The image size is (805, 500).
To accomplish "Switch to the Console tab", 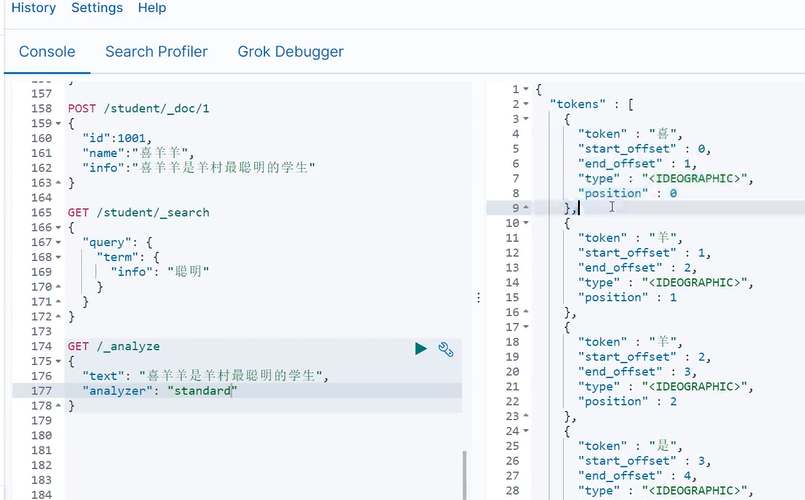I will (47, 51).
